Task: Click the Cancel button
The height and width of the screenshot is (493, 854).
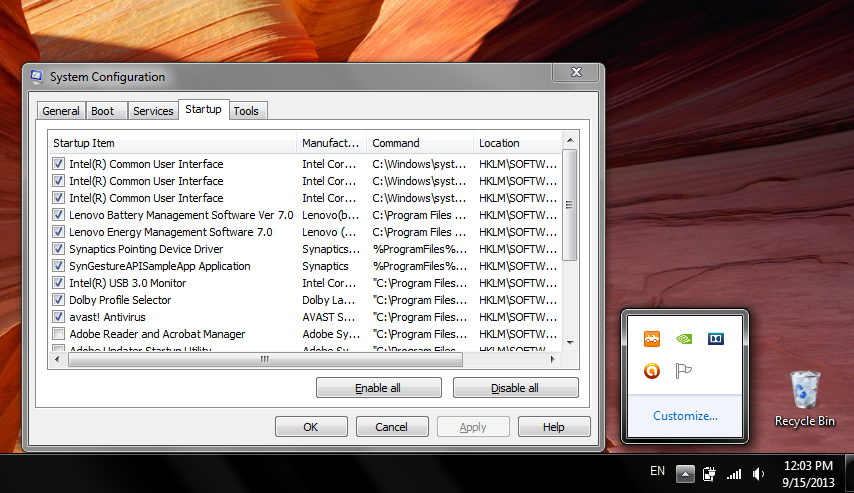Action: [392, 427]
